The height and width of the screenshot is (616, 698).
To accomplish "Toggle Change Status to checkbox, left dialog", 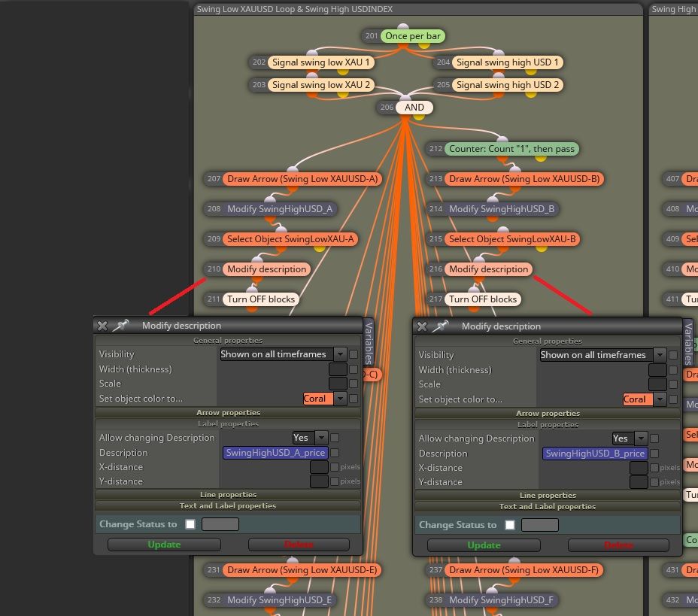I will tap(190, 524).
